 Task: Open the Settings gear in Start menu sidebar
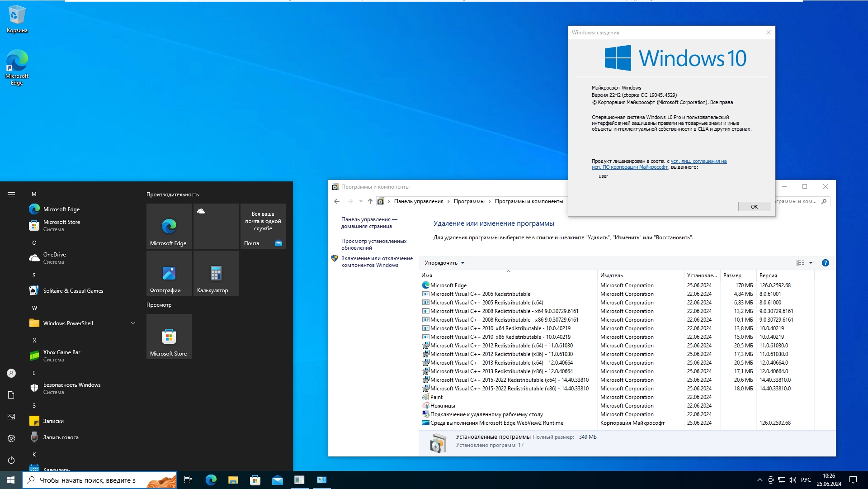point(11,438)
